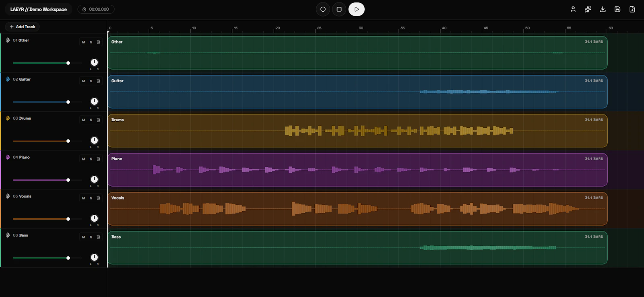Mute the 01 Other track

coord(83,42)
